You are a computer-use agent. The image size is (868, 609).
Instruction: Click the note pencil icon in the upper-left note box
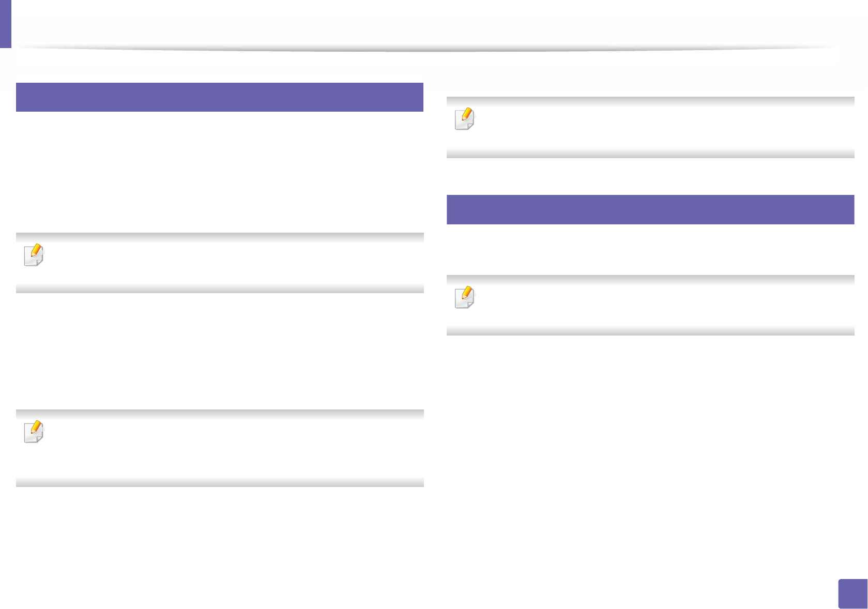click(34, 255)
